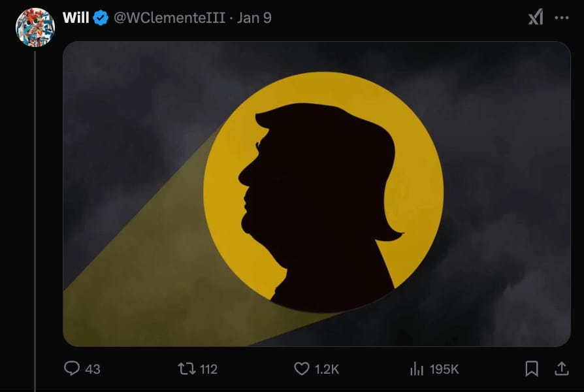This screenshot has width=584, height=392.
Task: Click the vertical thread line below avatar
Action: (x=35, y=221)
